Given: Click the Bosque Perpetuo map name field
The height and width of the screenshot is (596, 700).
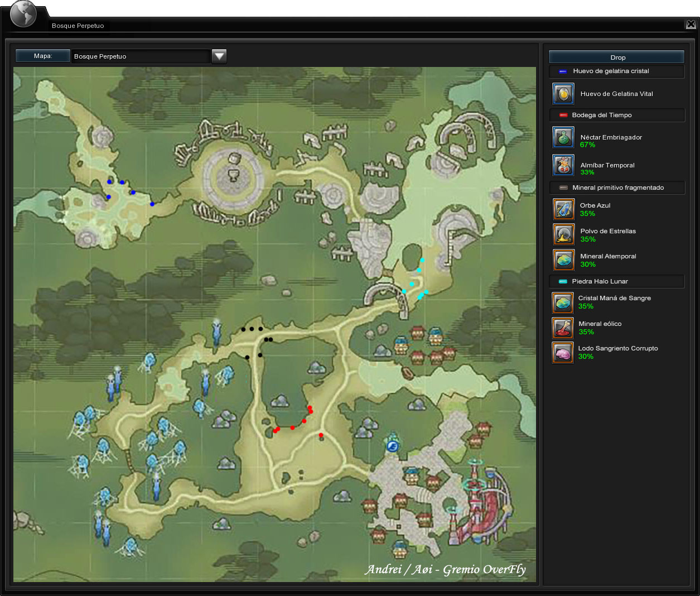Looking at the screenshot, I should point(141,56).
